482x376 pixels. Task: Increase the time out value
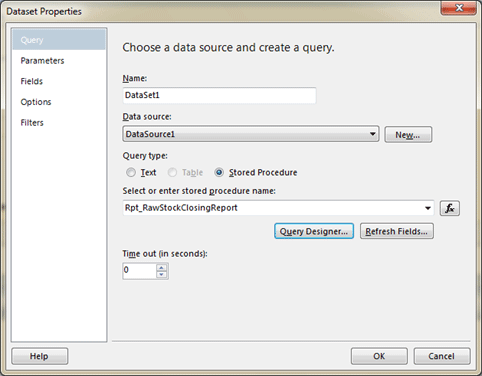[x=162, y=267]
